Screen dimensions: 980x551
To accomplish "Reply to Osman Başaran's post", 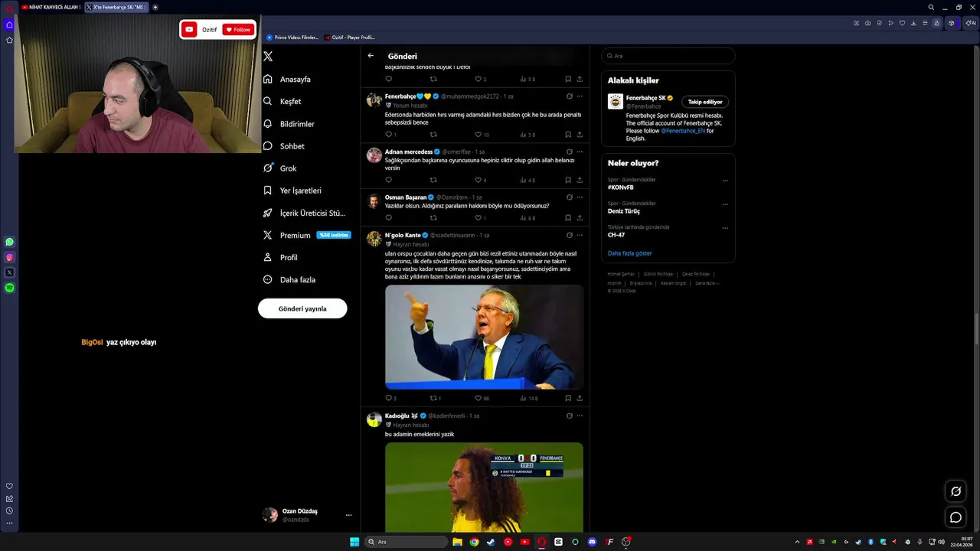I will [x=388, y=218].
